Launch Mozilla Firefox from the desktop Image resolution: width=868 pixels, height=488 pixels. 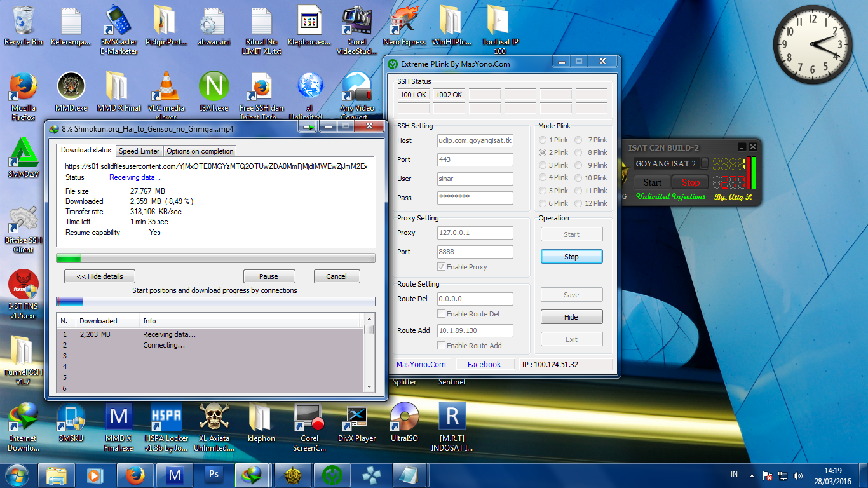pos(24,97)
